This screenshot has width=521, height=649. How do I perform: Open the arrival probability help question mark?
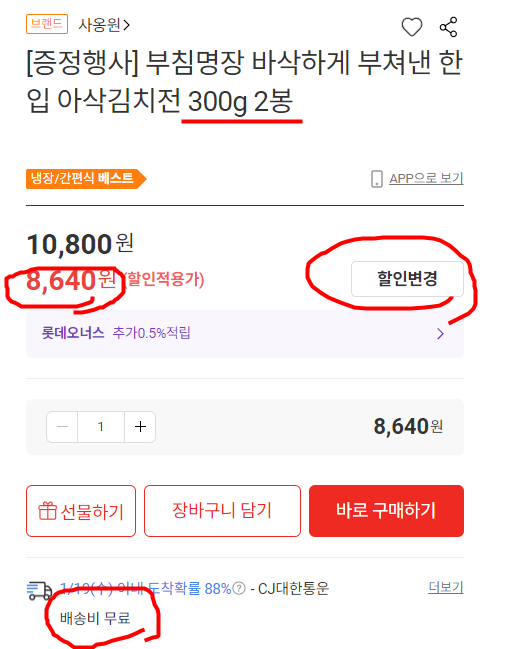239,588
